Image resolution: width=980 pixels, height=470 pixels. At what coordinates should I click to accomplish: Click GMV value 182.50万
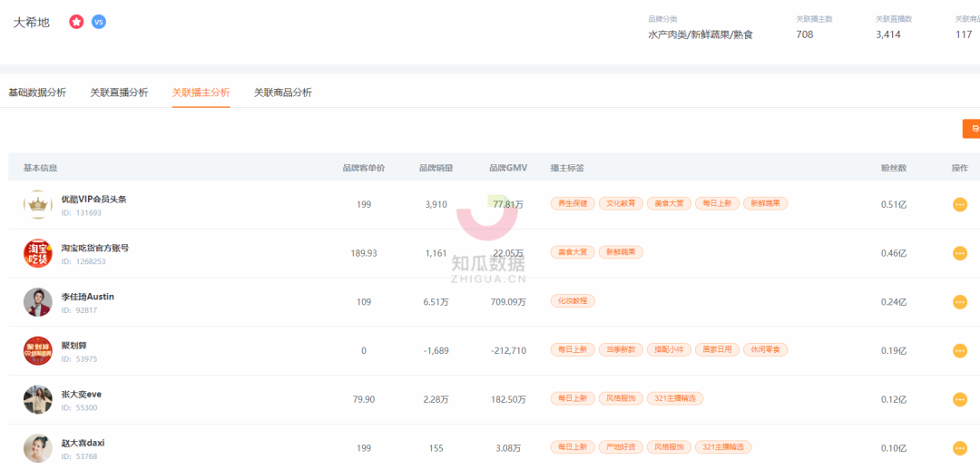coord(508,399)
